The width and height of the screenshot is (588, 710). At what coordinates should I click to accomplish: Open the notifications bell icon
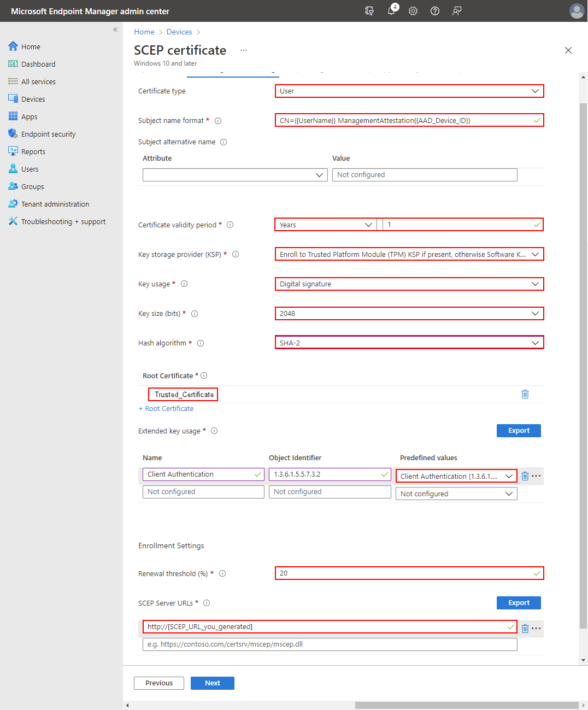(x=391, y=11)
